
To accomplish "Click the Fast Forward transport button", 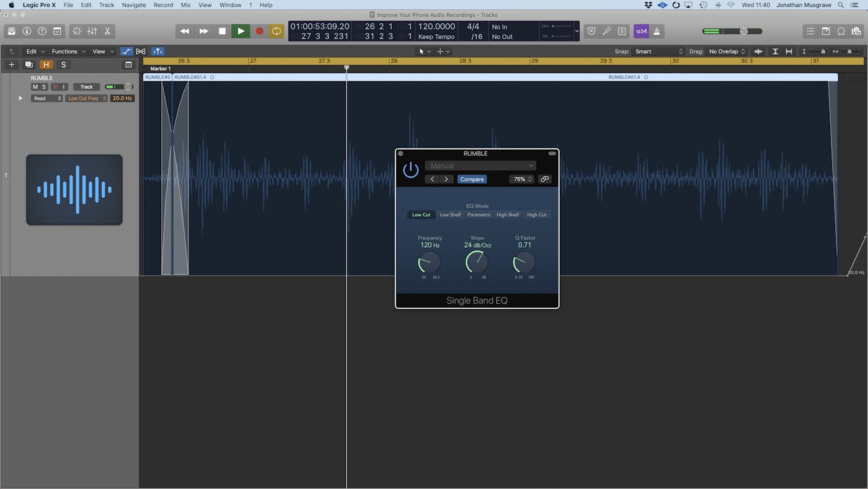I will tap(204, 31).
